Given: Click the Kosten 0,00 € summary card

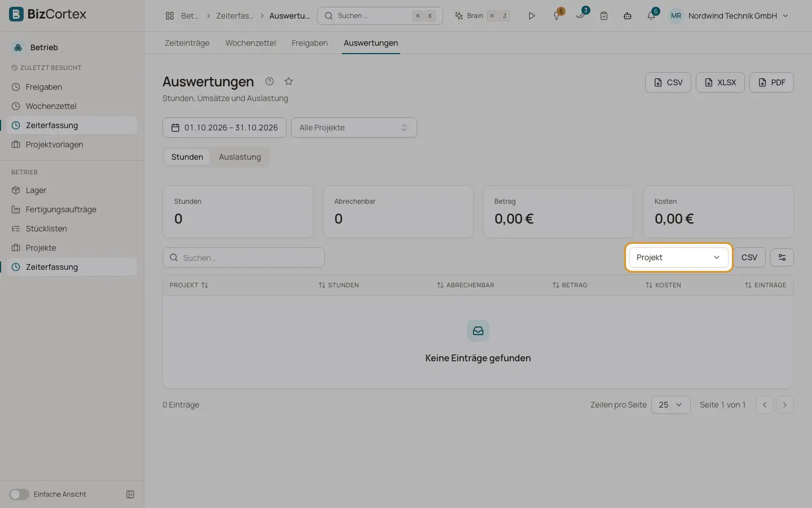Looking at the screenshot, I should coord(718,212).
